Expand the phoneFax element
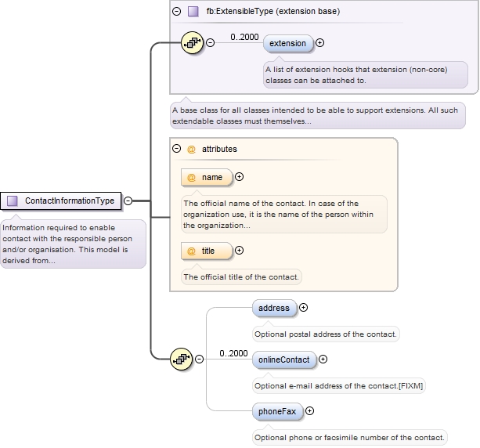The width and height of the screenshot is (480, 448). tap(310, 410)
